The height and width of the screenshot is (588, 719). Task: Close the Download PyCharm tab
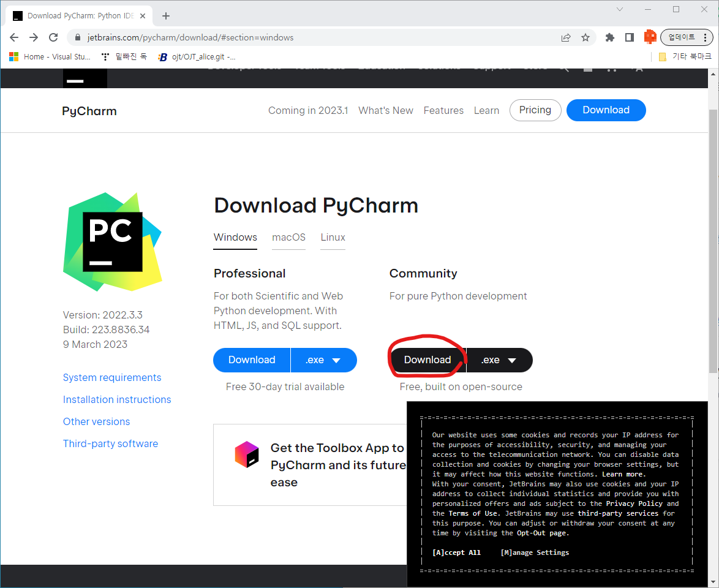click(143, 16)
